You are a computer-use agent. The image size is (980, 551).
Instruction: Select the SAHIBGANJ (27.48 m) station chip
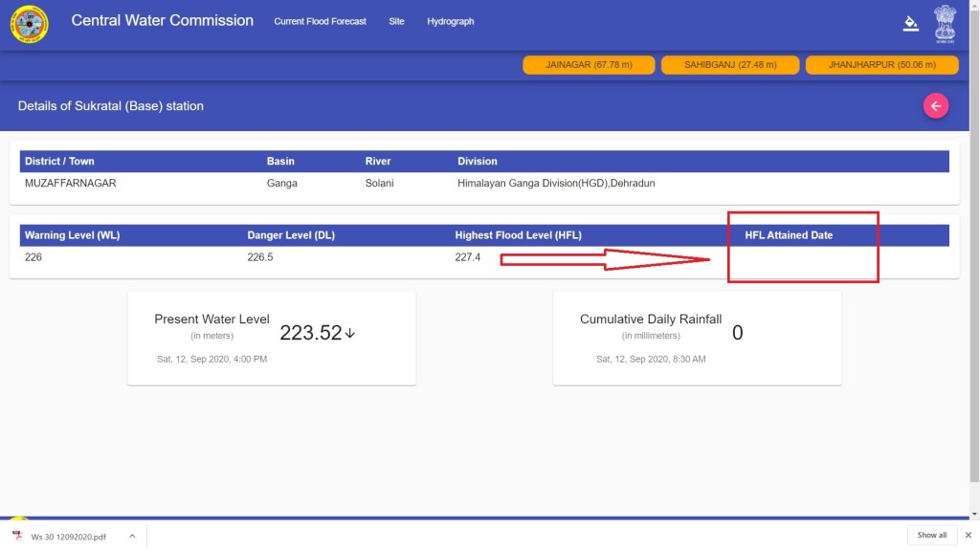tap(729, 65)
